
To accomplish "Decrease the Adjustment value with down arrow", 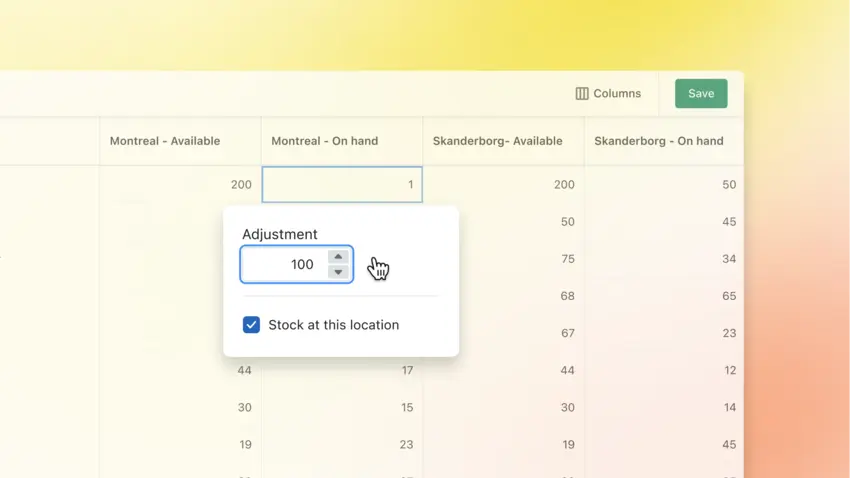I will (338, 272).
